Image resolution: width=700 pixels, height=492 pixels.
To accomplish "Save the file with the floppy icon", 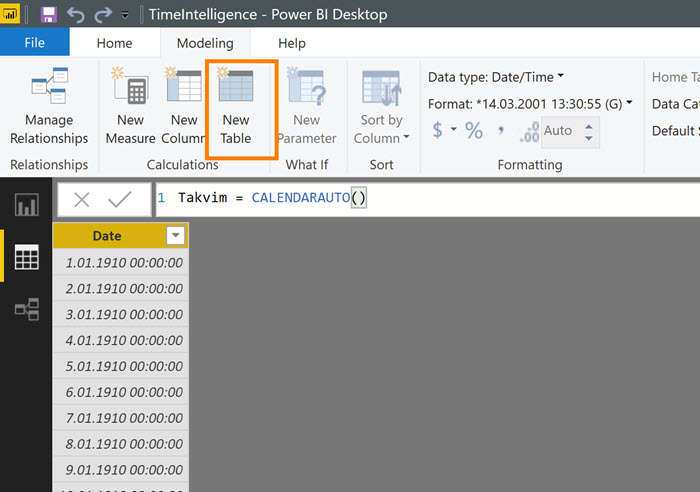I will [49, 15].
